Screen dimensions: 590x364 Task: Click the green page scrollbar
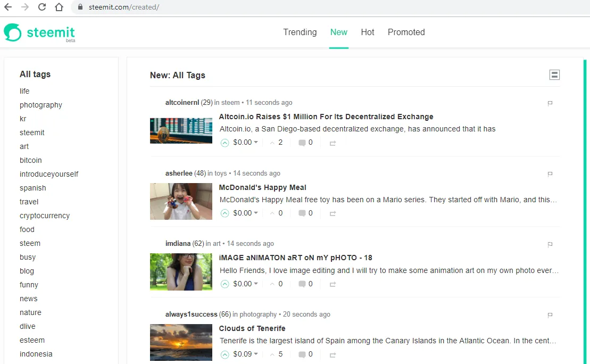pos(585,211)
